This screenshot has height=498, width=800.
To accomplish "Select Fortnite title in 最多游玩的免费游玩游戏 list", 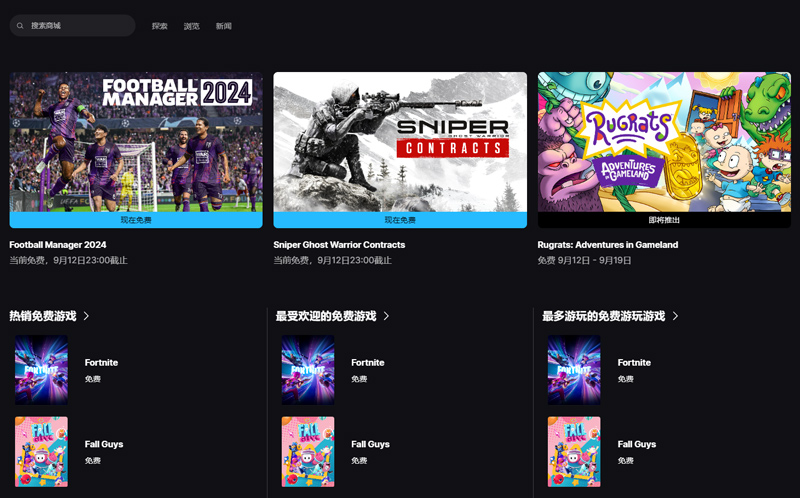I will coord(634,363).
